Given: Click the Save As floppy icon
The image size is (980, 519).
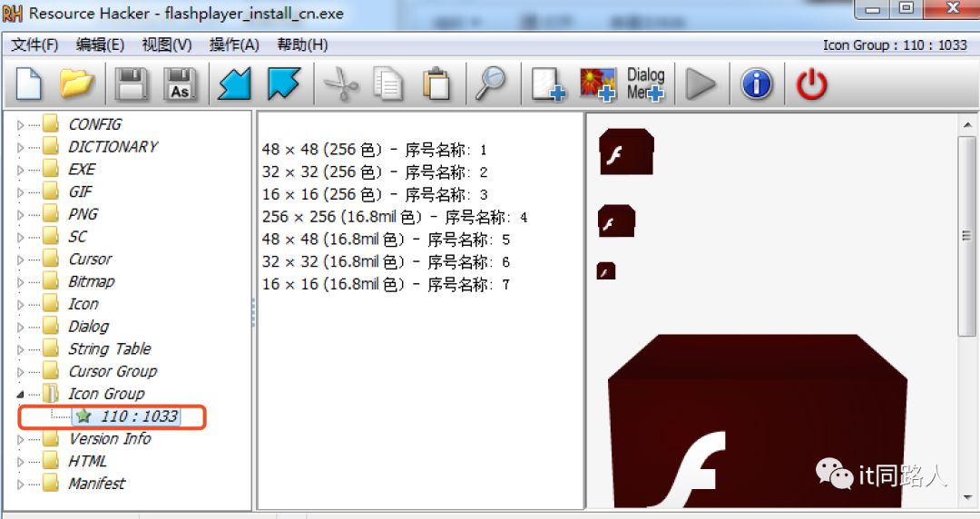Looking at the screenshot, I should coord(180,83).
